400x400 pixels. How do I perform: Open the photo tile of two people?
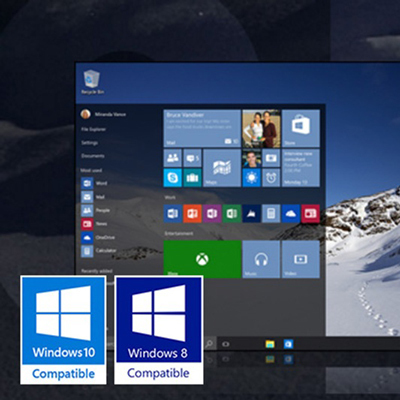point(261,128)
